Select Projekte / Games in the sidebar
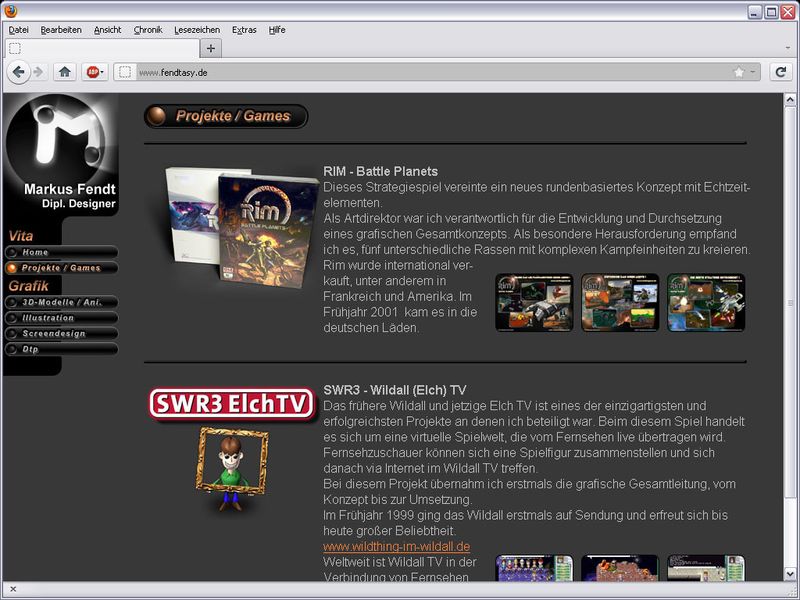The height and width of the screenshot is (600, 800). 61,268
